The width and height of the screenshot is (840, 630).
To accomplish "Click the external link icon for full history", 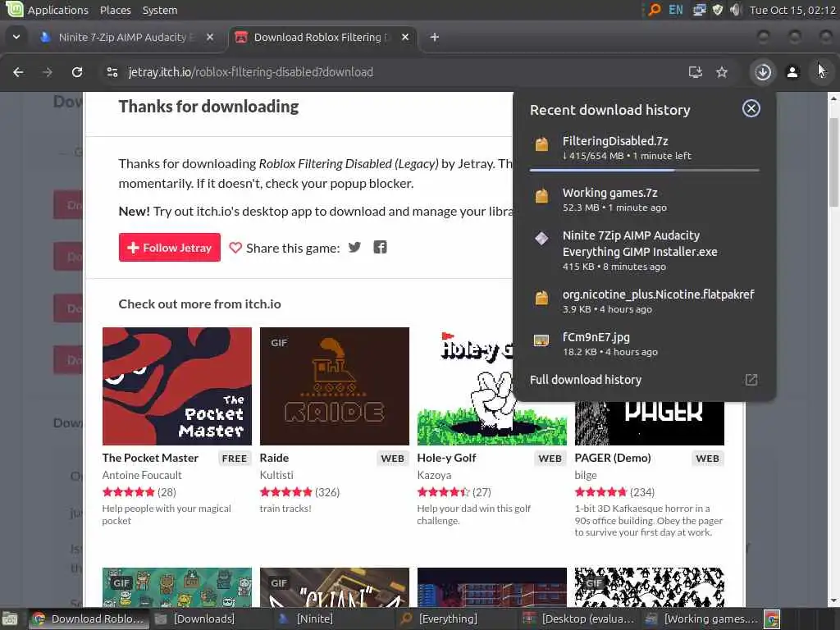I will click(751, 380).
